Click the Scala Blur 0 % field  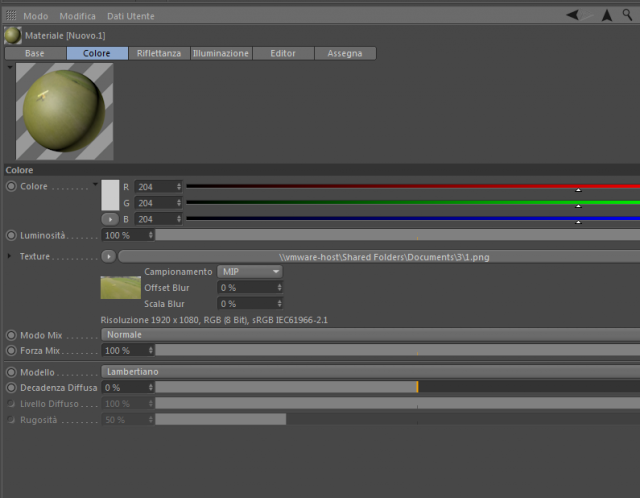click(250, 304)
